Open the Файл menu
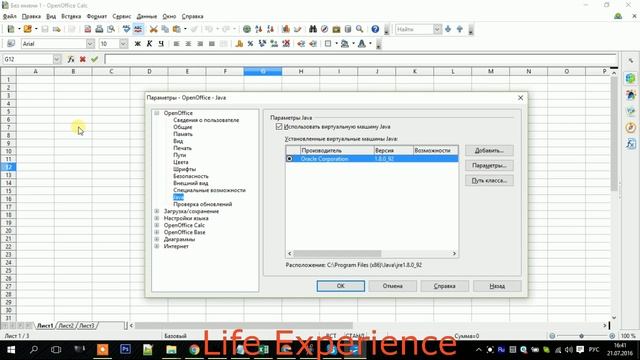 coord(10,16)
